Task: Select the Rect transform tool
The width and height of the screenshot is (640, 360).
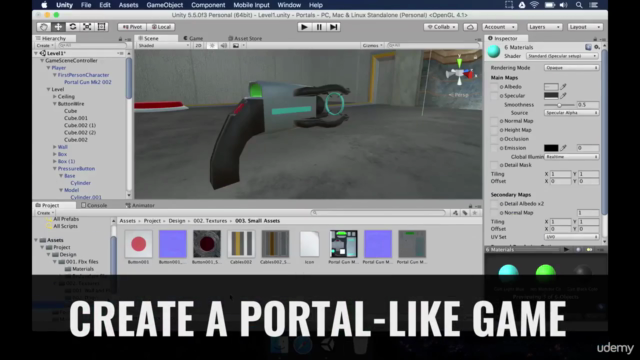Action: [101, 27]
